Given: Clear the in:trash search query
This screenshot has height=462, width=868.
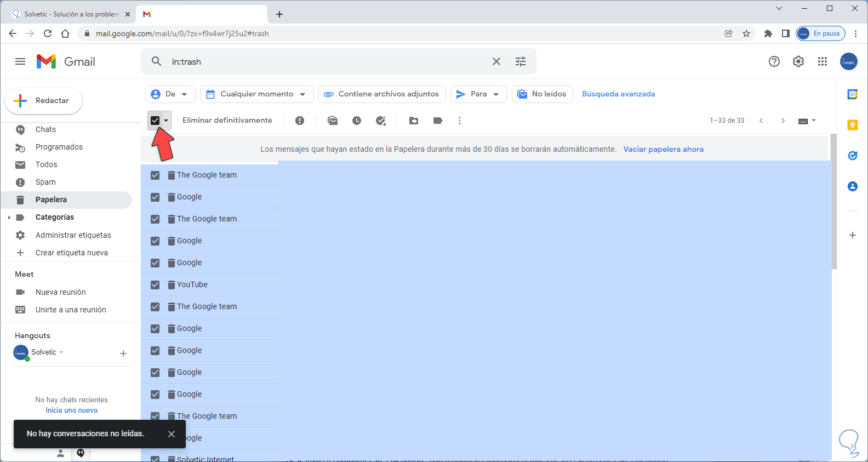Looking at the screenshot, I should tap(496, 61).
